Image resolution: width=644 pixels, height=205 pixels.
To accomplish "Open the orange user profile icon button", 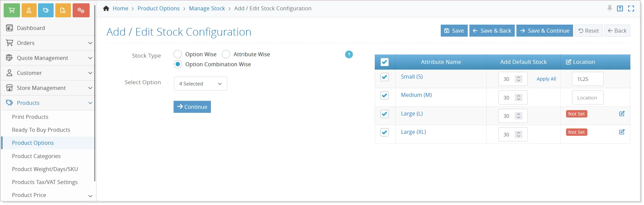I will click(x=29, y=10).
